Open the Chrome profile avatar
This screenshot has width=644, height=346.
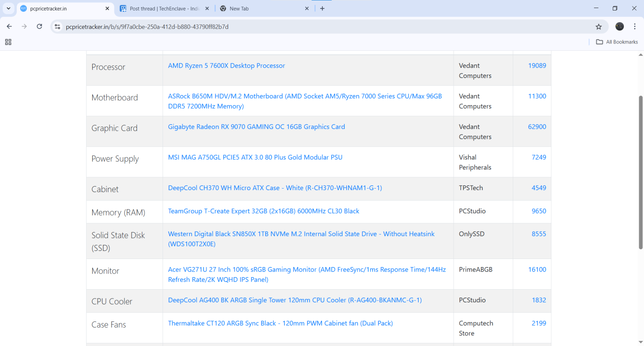(x=619, y=27)
